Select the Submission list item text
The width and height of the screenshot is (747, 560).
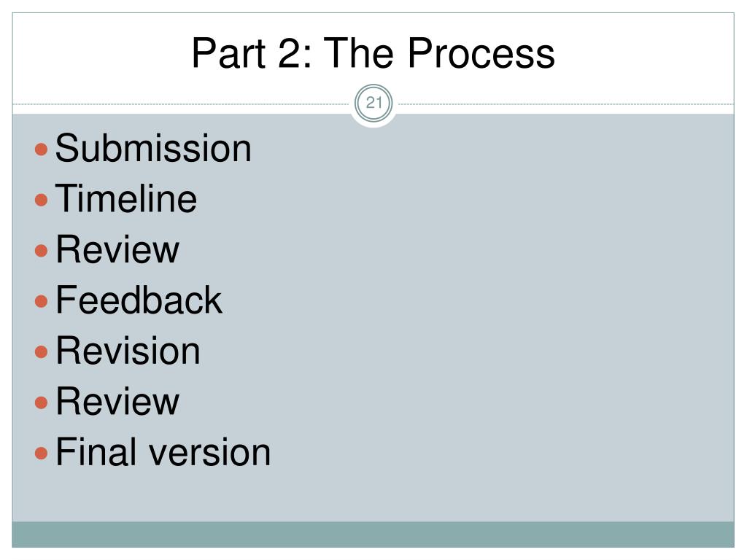153,148
